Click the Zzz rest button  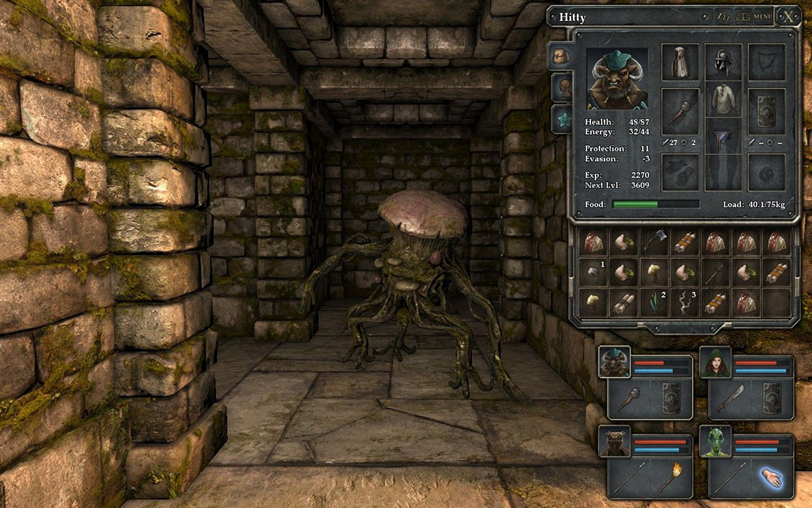[724, 16]
